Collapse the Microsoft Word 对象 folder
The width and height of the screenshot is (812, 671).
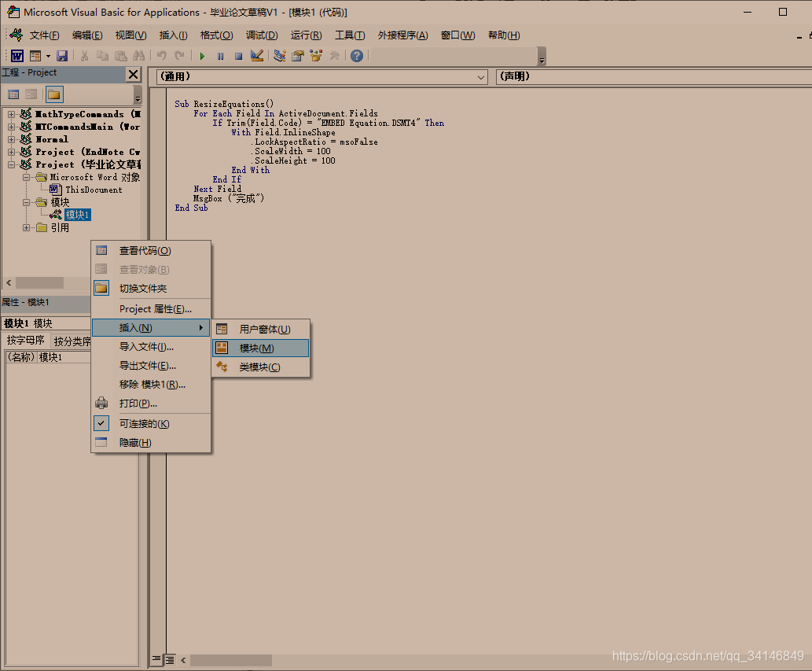click(27, 177)
